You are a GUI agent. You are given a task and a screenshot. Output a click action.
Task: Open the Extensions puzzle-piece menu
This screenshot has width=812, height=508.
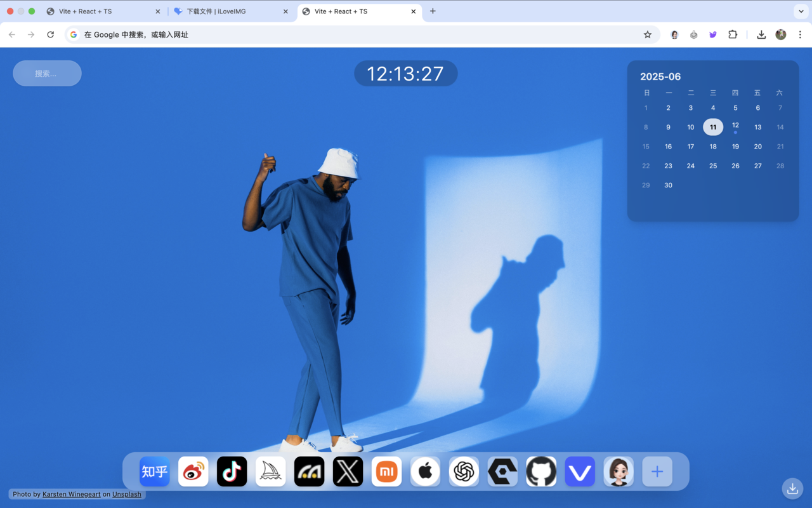(733, 35)
